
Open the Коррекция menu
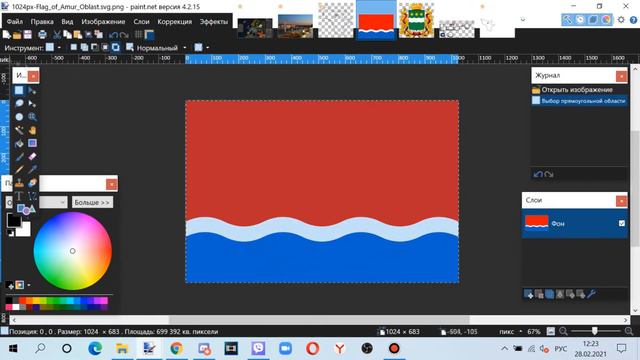tap(175, 22)
